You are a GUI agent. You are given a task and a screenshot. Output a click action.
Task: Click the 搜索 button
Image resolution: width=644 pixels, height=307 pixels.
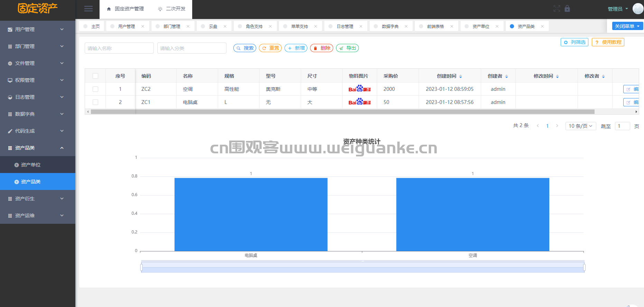click(245, 48)
